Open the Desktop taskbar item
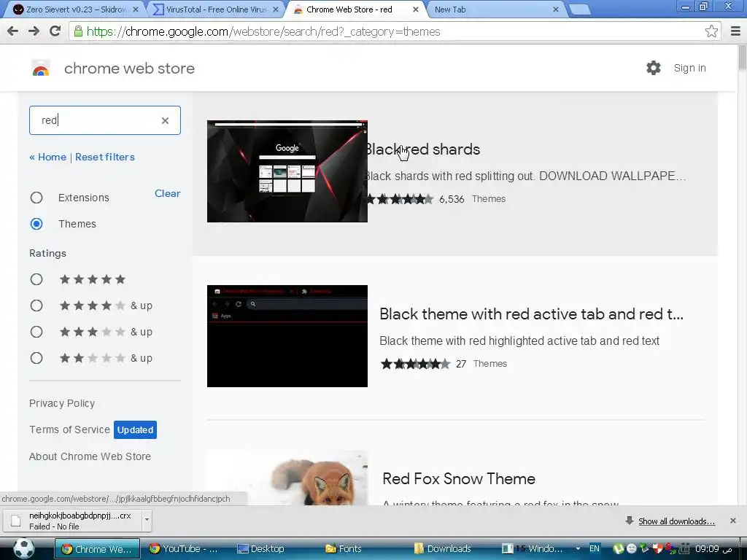747x560 pixels. pyautogui.click(x=261, y=548)
